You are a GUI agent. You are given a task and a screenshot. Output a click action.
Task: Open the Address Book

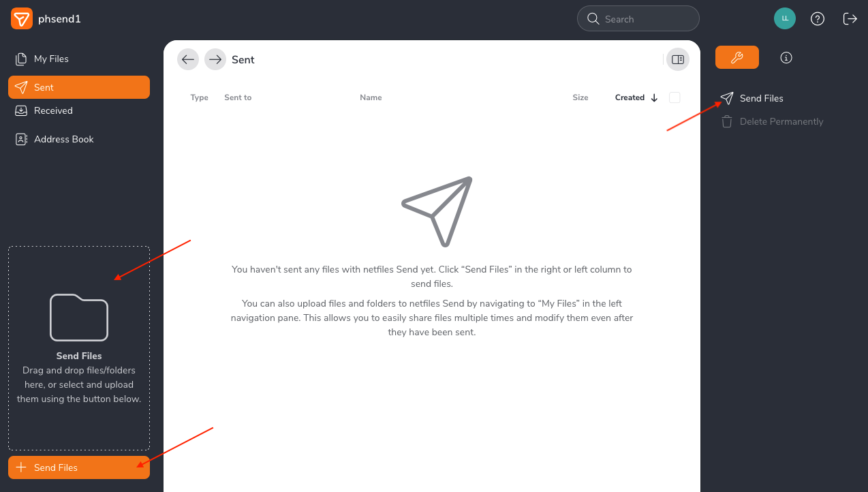coord(63,139)
